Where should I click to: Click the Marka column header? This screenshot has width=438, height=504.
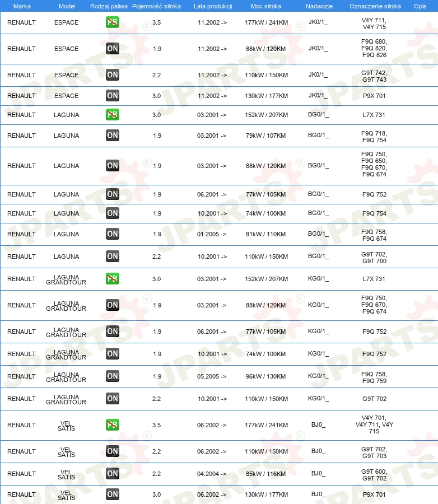(x=22, y=6)
